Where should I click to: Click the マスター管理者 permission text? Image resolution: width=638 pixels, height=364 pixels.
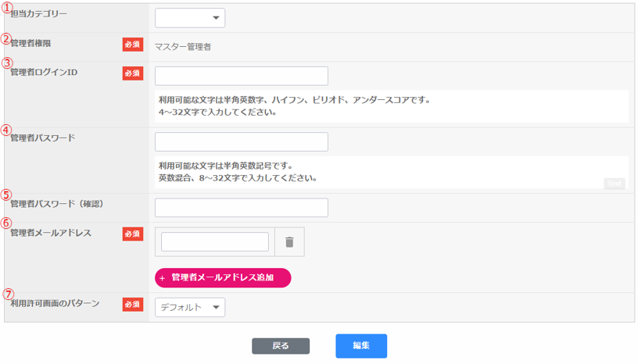[183, 47]
